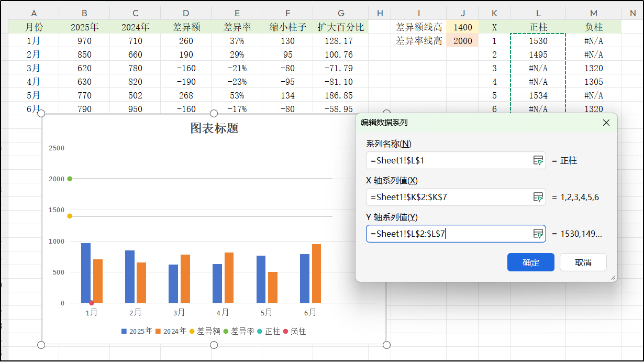Screen dimensions: 644x362
Task: Select column E header
Action: [x=237, y=13]
